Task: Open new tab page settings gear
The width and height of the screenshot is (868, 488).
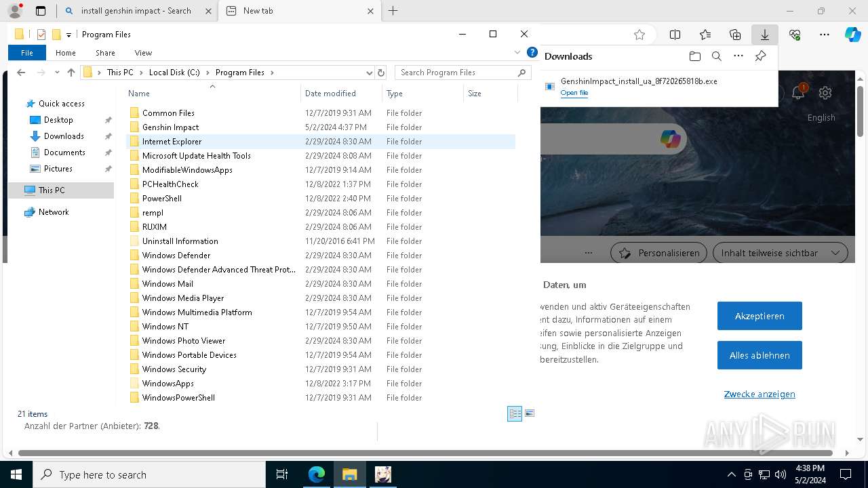Action: pos(825,93)
